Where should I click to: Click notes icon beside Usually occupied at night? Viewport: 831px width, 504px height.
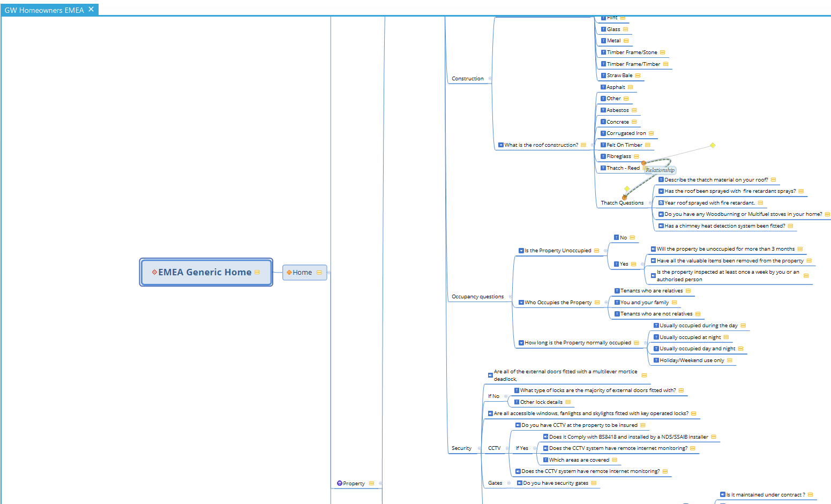726,337
